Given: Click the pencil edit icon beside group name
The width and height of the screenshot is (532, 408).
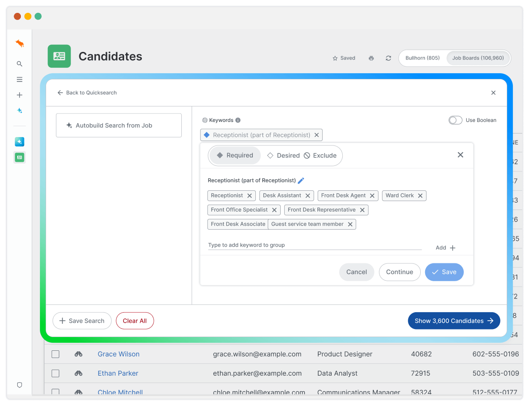Looking at the screenshot, I should pyautogui.click(x=301, y=180).
